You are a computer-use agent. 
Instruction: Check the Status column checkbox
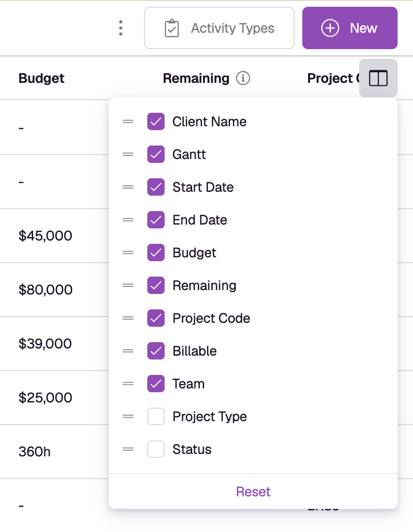point(156,449)
